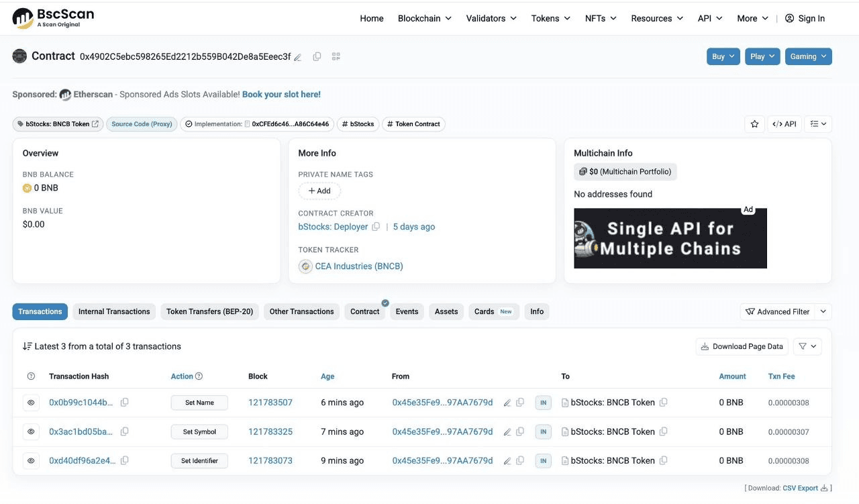This screenshot has width=859, height=504.
Task: Click the Advanced Filter button
Action: click(x=778, y=311)
